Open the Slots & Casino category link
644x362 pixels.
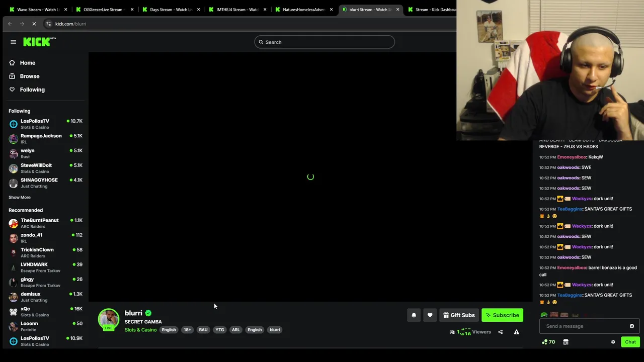point(140,330)
